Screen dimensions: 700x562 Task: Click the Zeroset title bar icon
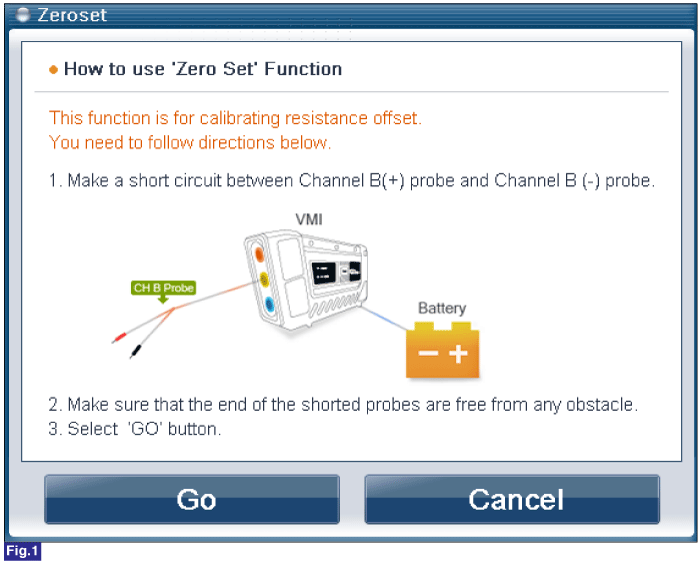tap(22, 15)
